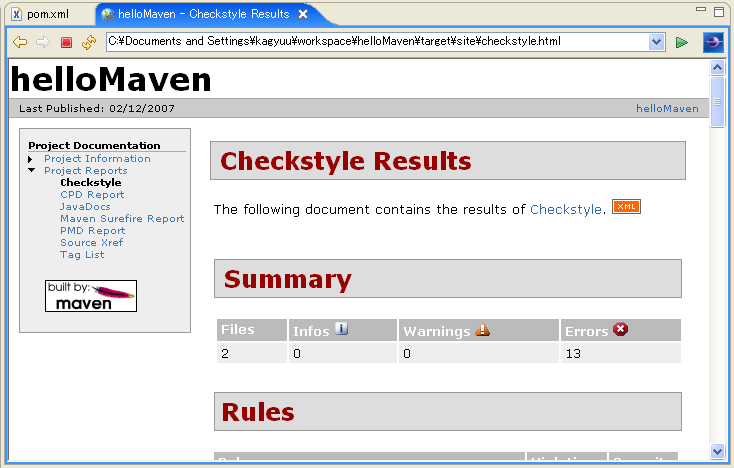Image resolution: width=734 pixels, height=468 pixels.
Task: Open the Tag List link
Action: click(x=82, y=255)
